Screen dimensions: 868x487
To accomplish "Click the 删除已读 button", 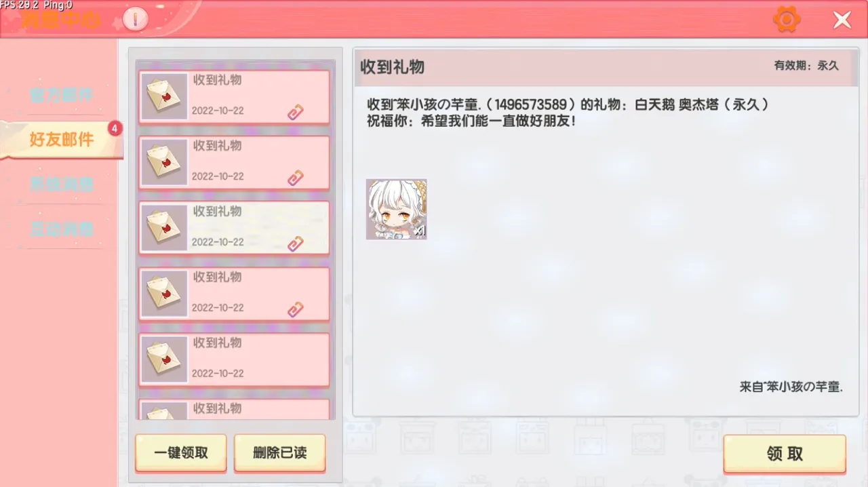I will click(x=280, y=453).
